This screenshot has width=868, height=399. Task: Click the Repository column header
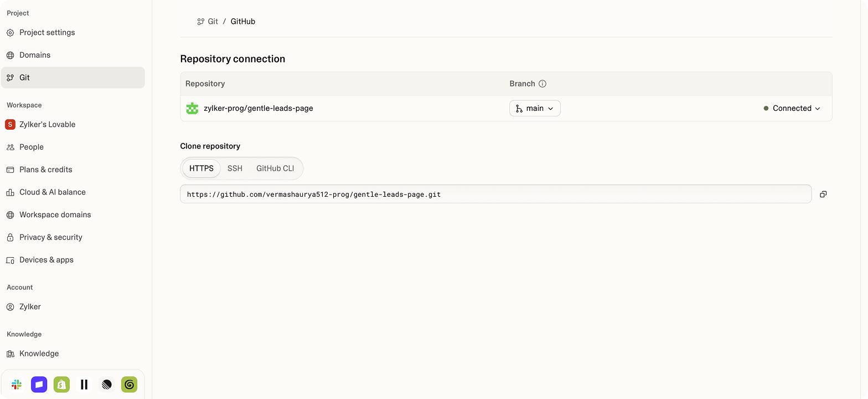pyautogui.click(x=205, y=84)
